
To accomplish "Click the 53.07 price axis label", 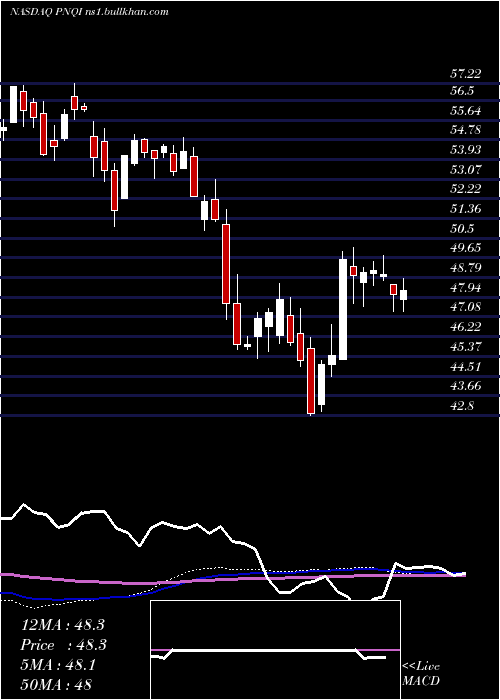I will point(466,169).
